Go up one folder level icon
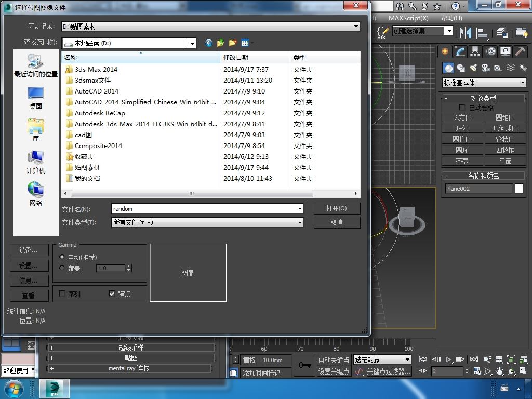532x399 pixels. 220,43
